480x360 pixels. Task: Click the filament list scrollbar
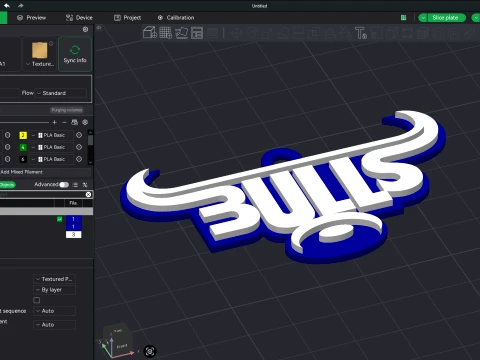point(90,140)
